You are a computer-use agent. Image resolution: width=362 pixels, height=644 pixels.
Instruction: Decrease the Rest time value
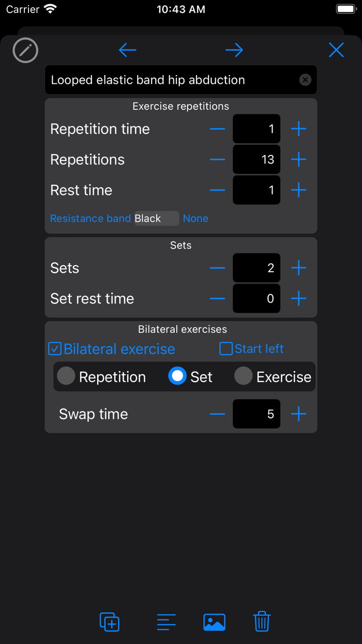[x=217, y=190]
